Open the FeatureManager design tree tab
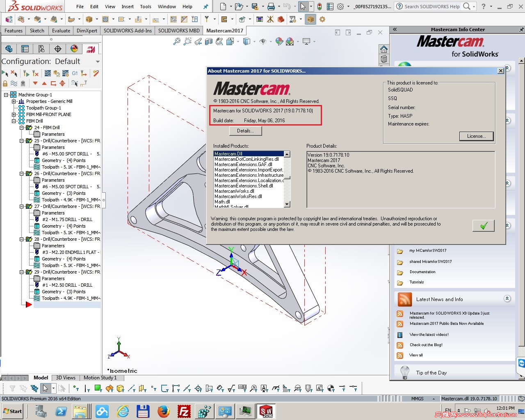The height and width of the screenshot is (420, 525). click(9, 49)
